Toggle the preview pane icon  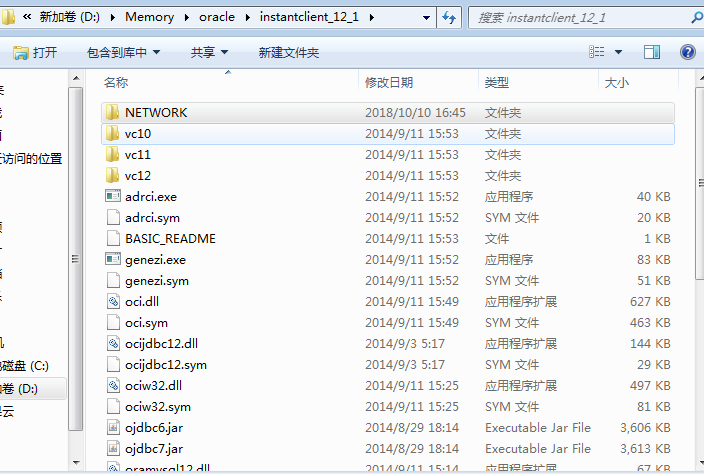tap(651, 52)
